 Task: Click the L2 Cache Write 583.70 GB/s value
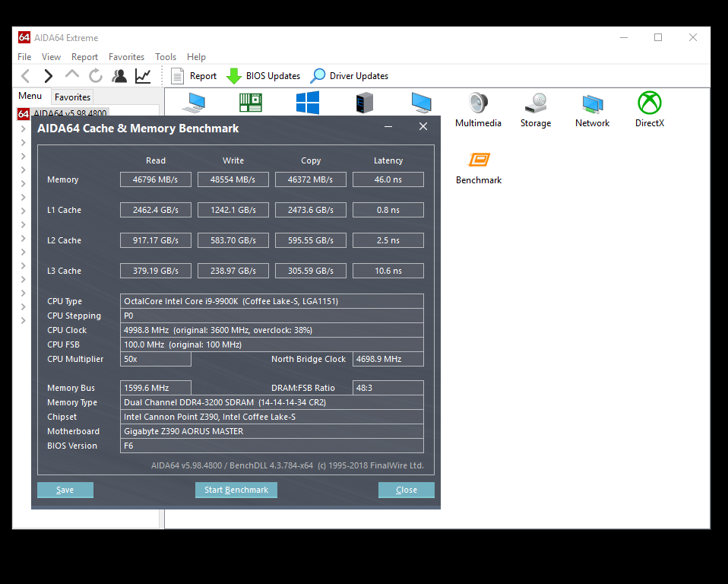[233, 240]
